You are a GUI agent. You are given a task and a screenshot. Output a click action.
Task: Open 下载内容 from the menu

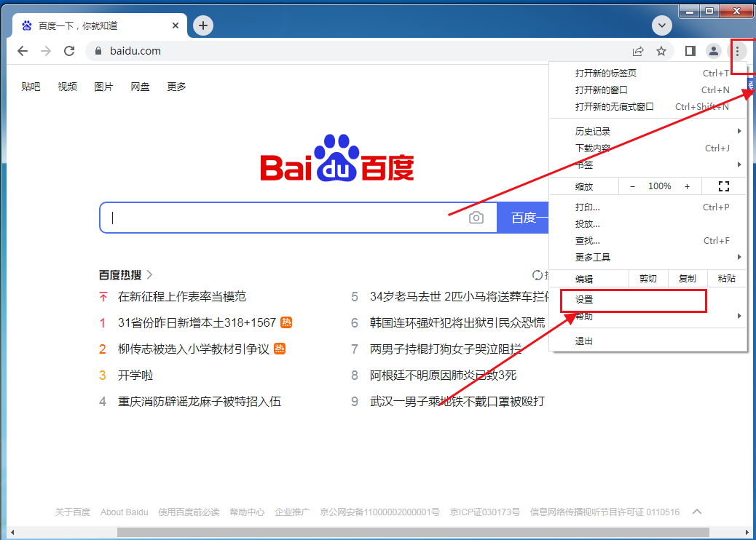648,148
